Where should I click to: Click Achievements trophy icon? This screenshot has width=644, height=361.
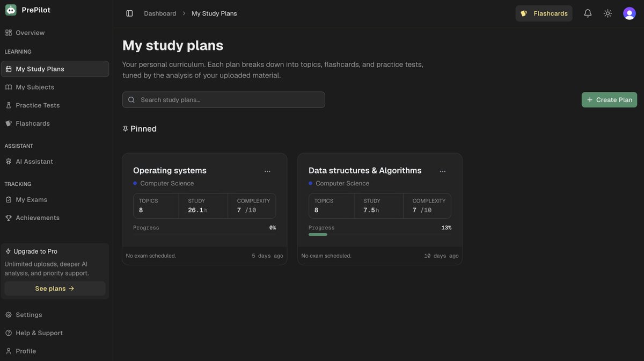coord(9,218)
